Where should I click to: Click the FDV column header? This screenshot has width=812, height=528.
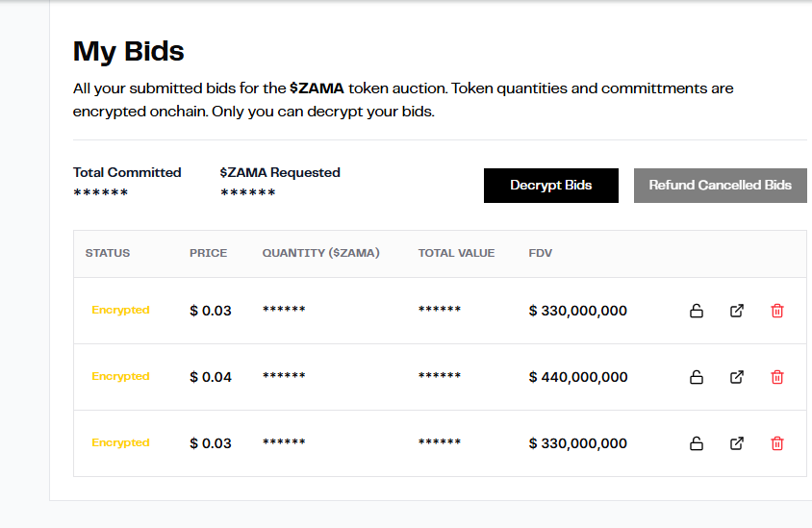point(541,253)
